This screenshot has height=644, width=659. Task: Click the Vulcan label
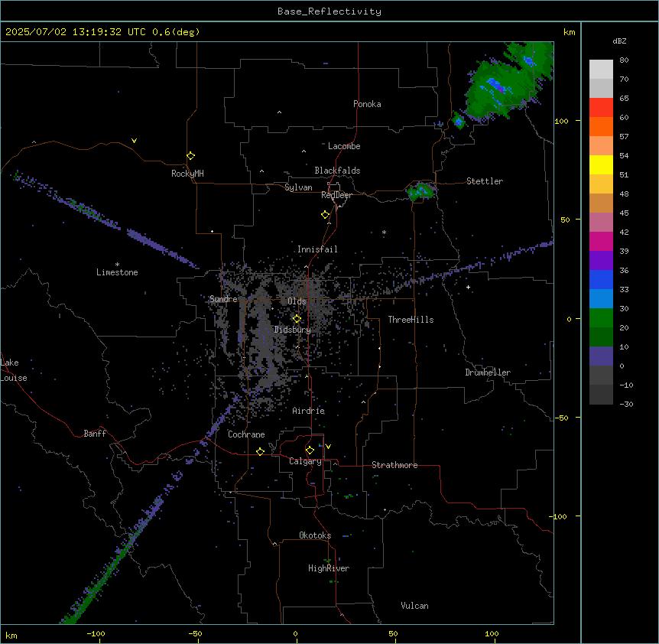point(414,606)
